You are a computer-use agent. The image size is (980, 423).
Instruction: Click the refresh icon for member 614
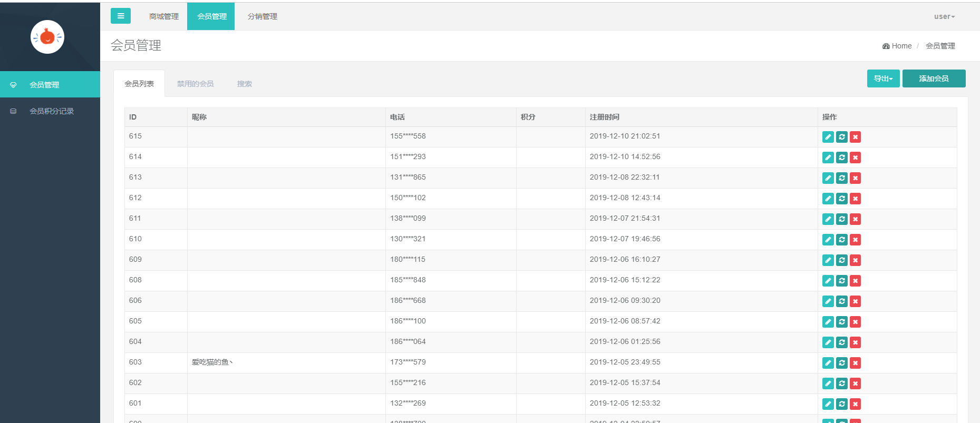click(842, 158)
